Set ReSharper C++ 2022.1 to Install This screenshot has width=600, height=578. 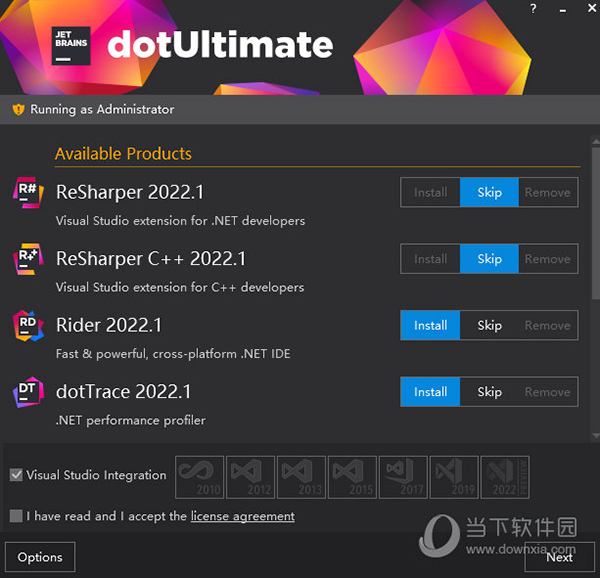(430, 259)
